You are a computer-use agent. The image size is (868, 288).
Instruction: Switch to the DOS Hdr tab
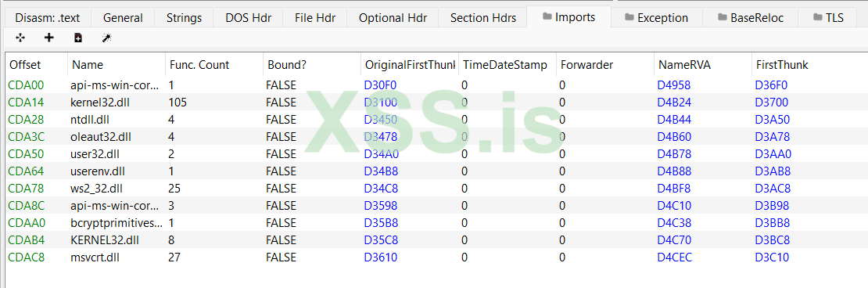click(248, 18)
